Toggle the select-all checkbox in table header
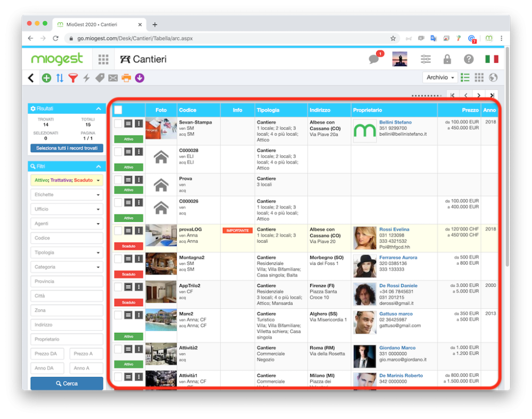This screenshot has height=419, width=532. point(118,110)
